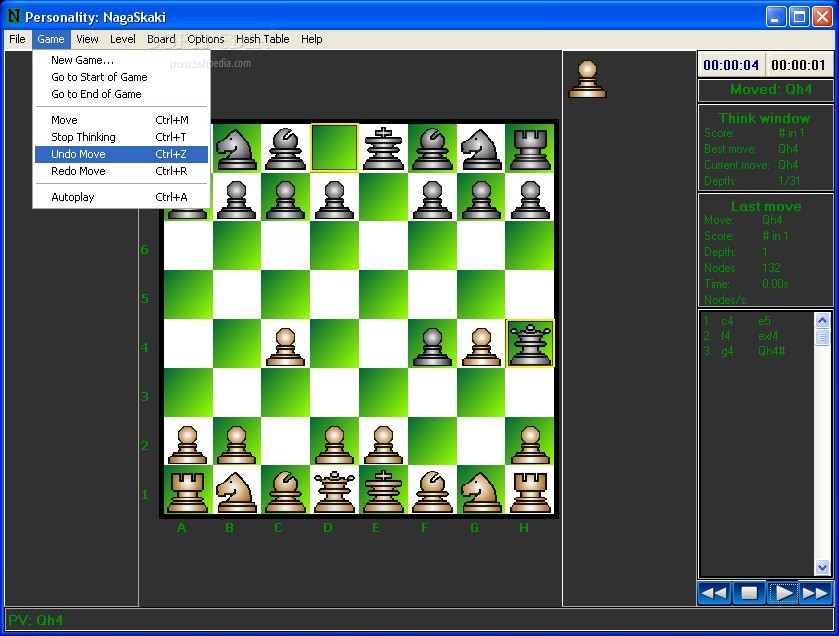839x636 pixels.
Task: Click the empty e4 square
Action: pos(383,344)
